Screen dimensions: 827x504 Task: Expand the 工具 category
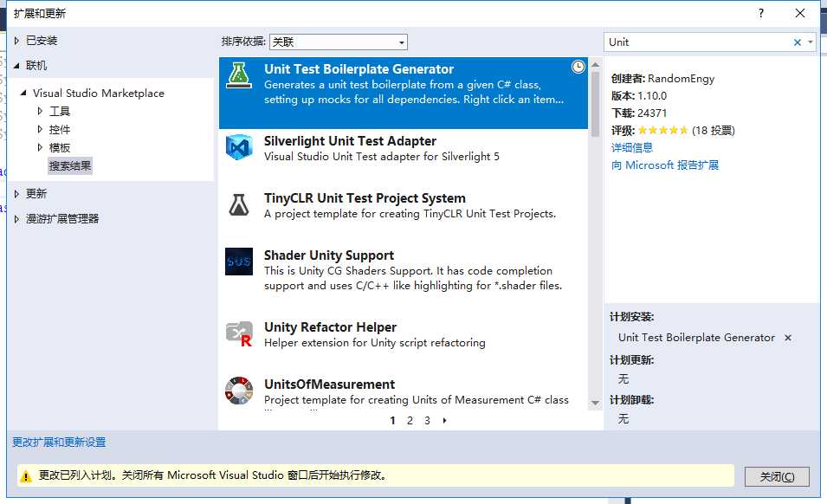(40, 111)
